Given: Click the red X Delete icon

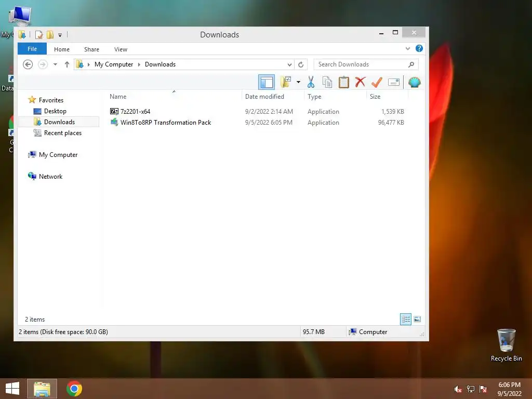Looking at the screenshot, I should coord(360,82).
